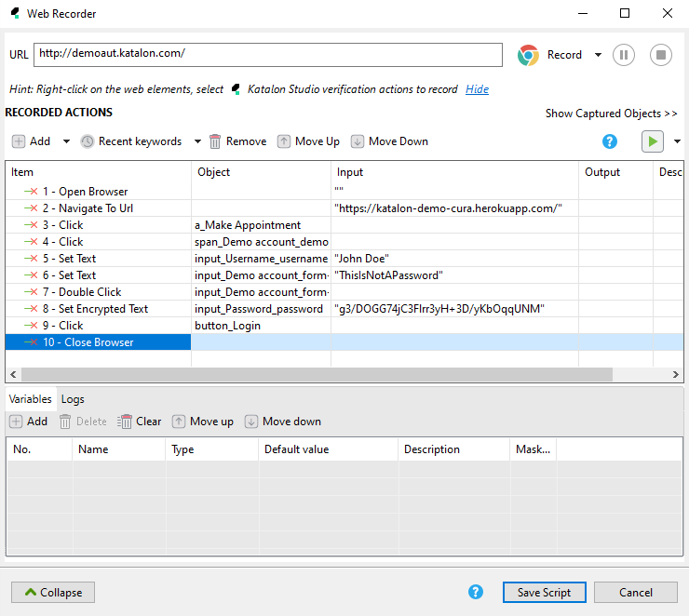Click the Katalon logo in title bar
Viewport: 689px width, 616px height.
(x=16, y=13)
